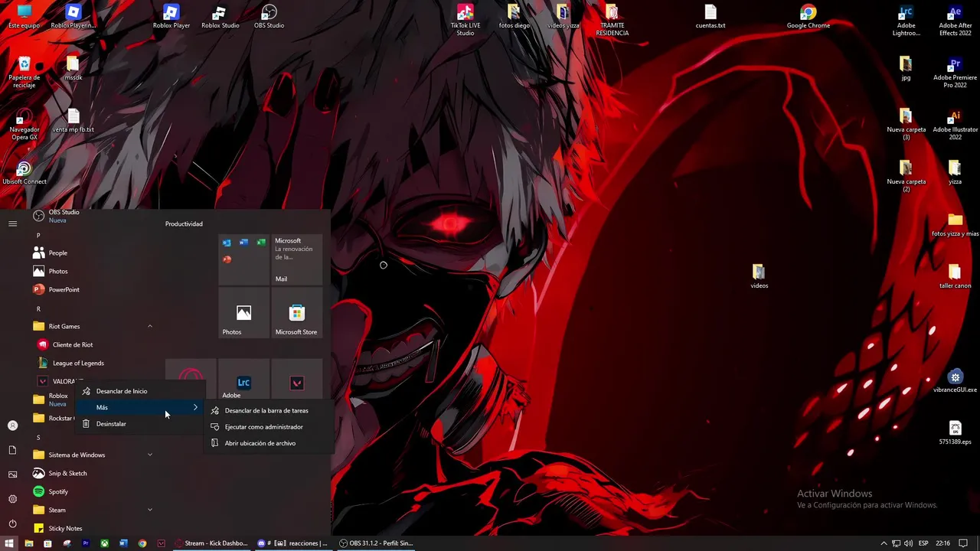Screen dimensions: 980x551
Task: Select 5751389.eps desktop file
Action: (955, 433)
